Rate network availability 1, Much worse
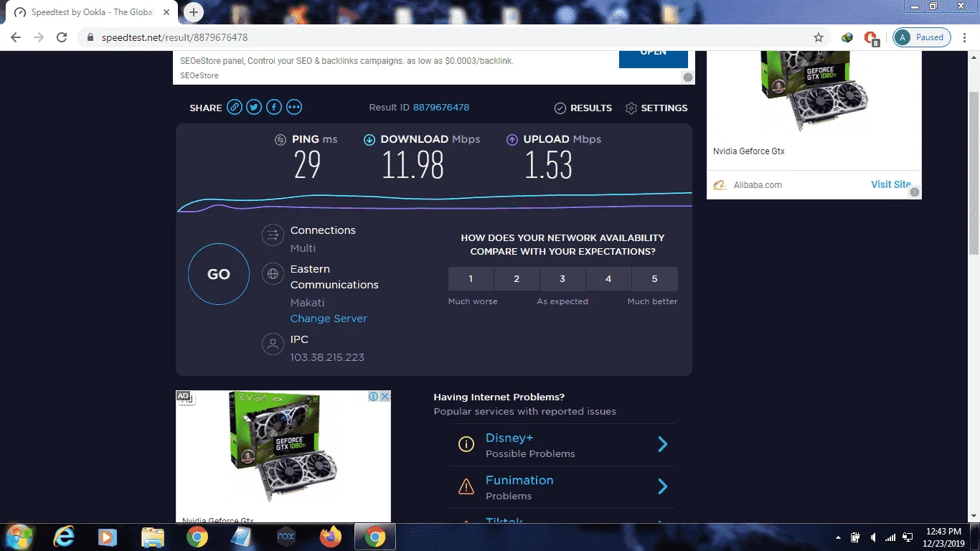This screenshot has width=980, height=551. point(471,278)
